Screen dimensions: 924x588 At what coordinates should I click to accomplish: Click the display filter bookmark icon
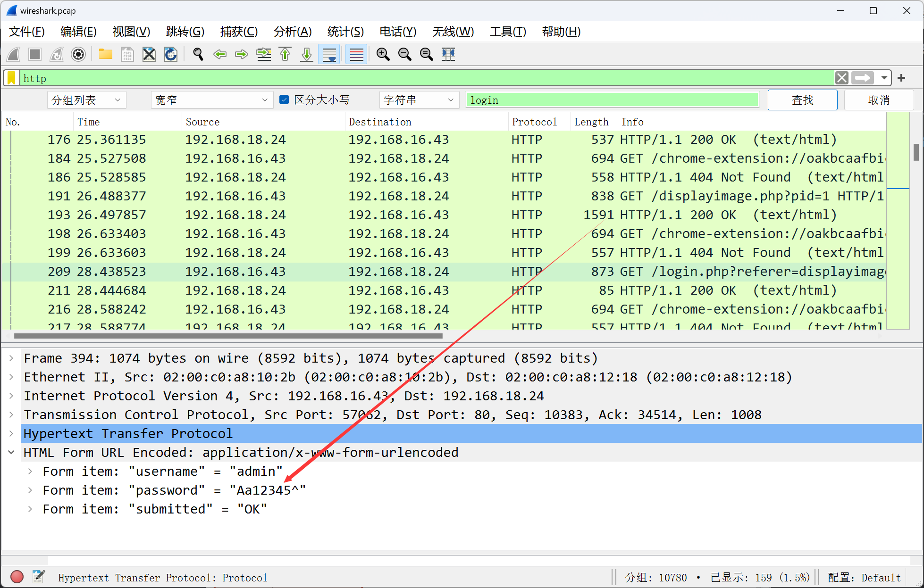pos(12,78)
